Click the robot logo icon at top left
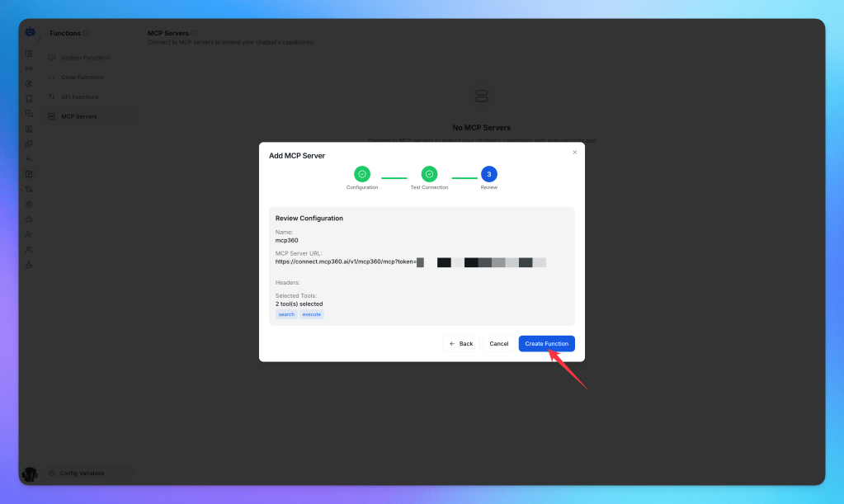844x504 pixels. point(30,32)
